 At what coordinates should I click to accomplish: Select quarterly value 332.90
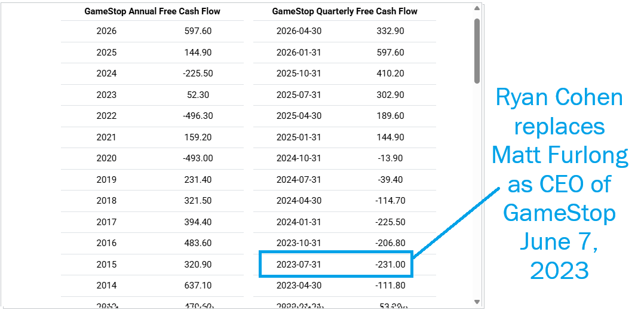pyautogui.click(x=390, y=31)
